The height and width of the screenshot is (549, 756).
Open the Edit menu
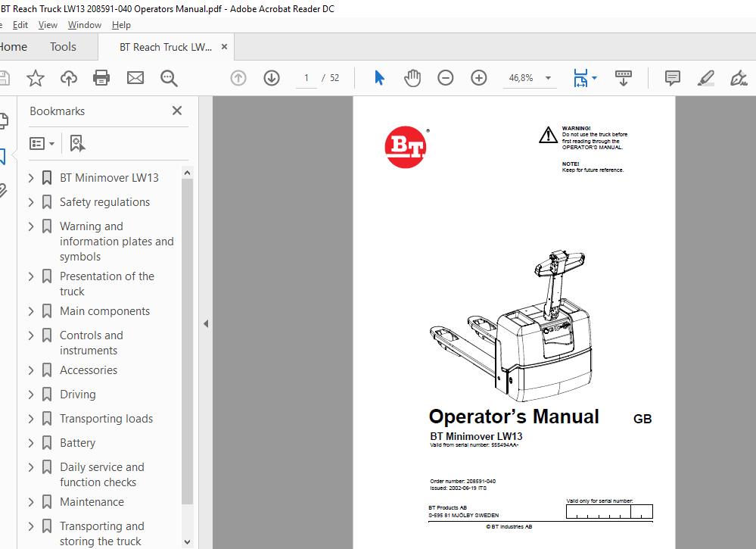(20, 25)
